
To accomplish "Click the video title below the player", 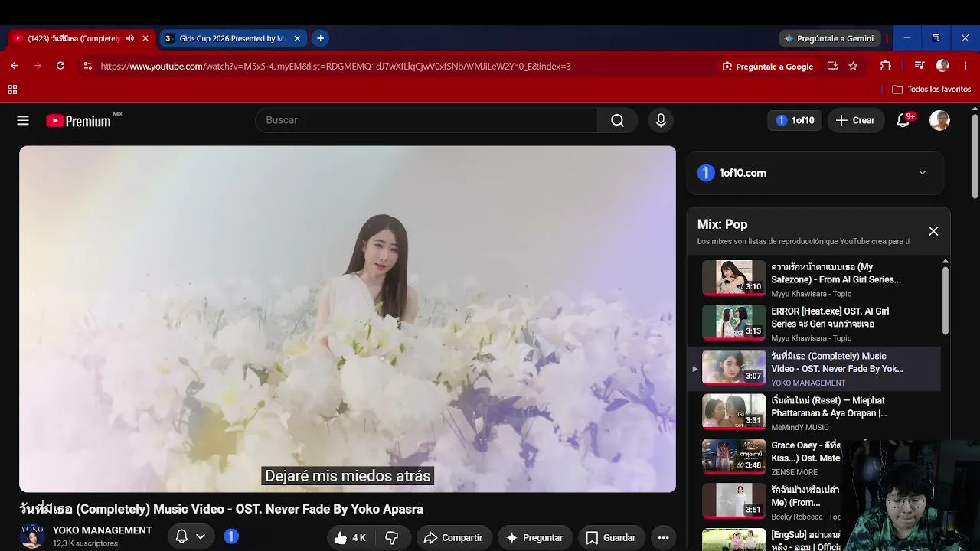I will tap(221, 509).
